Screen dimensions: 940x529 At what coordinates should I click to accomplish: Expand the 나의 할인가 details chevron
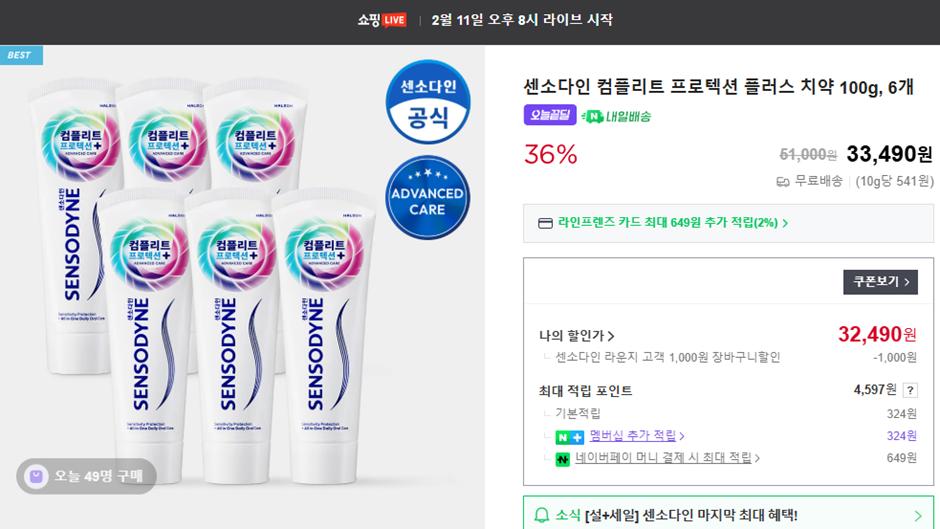[611, 336]
